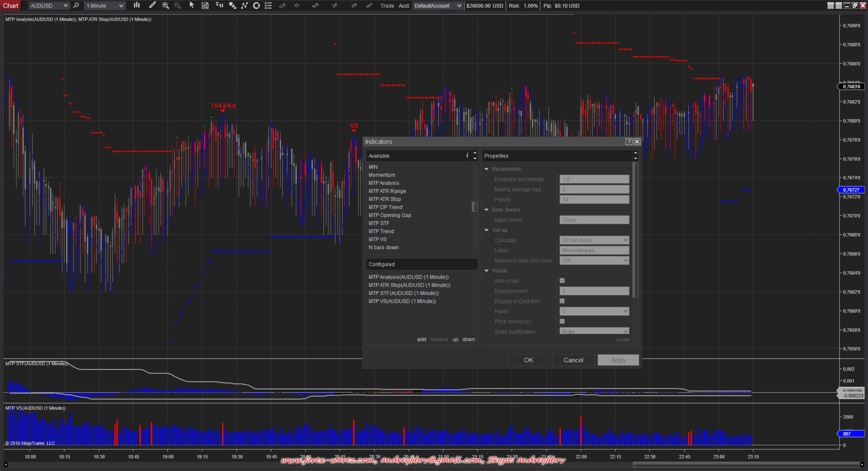Open the data box icon

pos(205,5)
